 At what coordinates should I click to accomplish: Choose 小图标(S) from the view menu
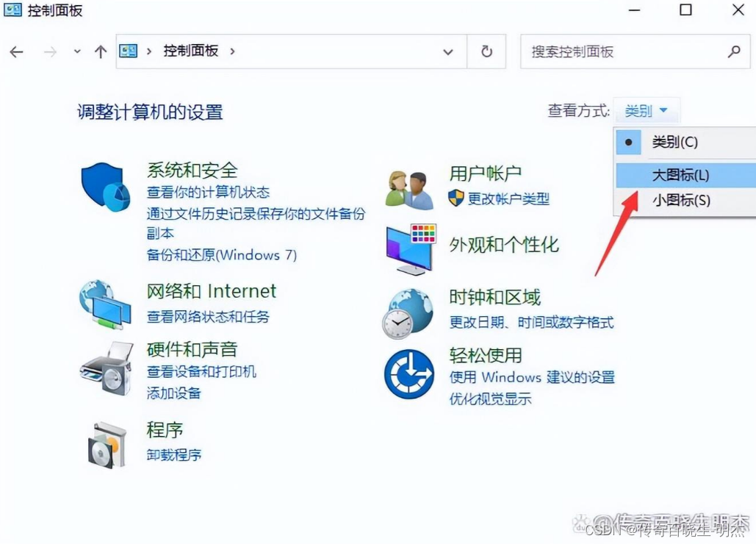click(x=685, y=200)
